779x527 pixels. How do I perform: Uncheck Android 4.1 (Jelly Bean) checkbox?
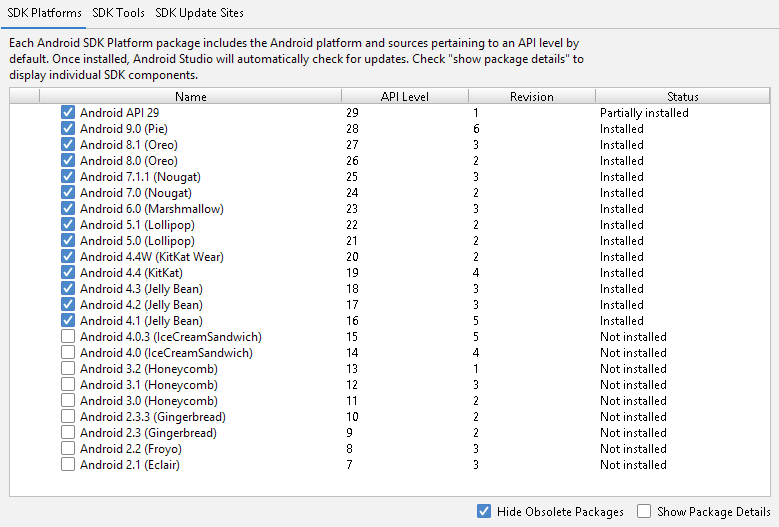pyautogui.click(x=68, y=320)
